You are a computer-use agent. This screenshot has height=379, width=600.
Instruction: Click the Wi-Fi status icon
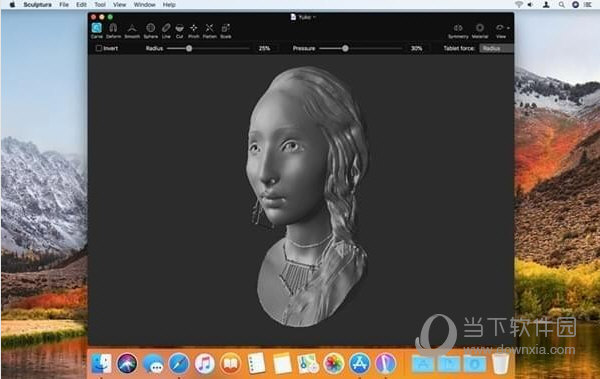(518, 5)
